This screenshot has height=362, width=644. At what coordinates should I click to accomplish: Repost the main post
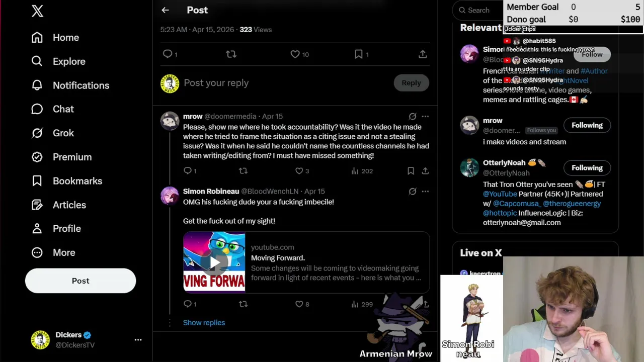(231, 54)
